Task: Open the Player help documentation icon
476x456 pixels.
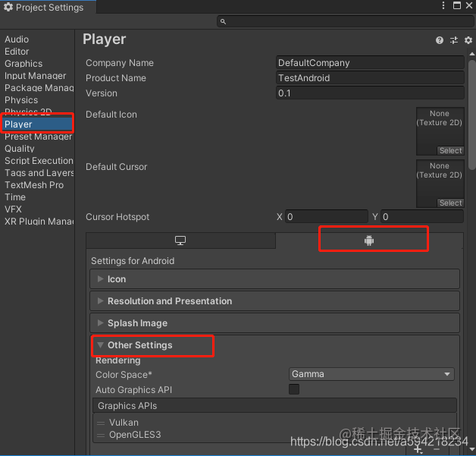Action: click(x=440, y=40)
